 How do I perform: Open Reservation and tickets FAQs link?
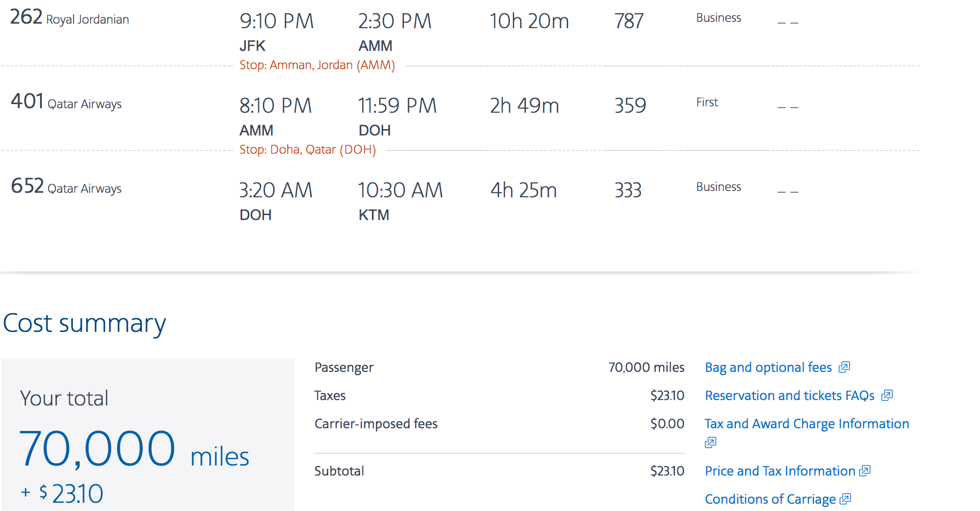pos(790,396)
